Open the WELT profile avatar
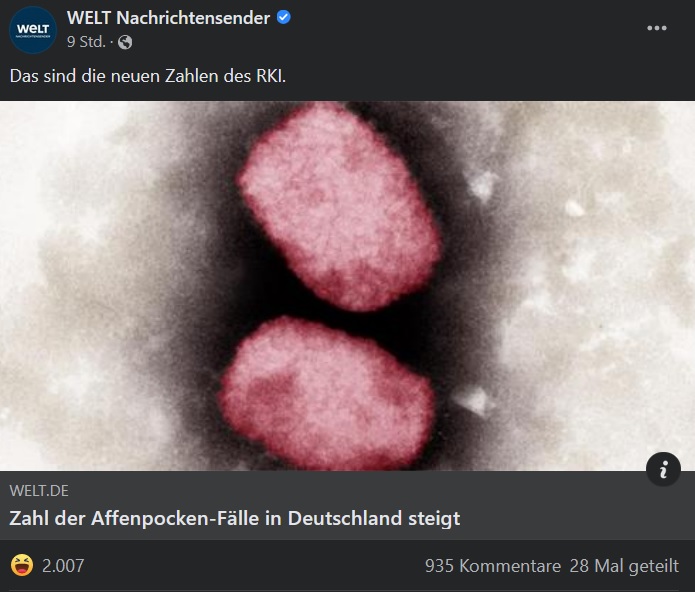The width and height of the screenshot is (695, 592). 33,30
